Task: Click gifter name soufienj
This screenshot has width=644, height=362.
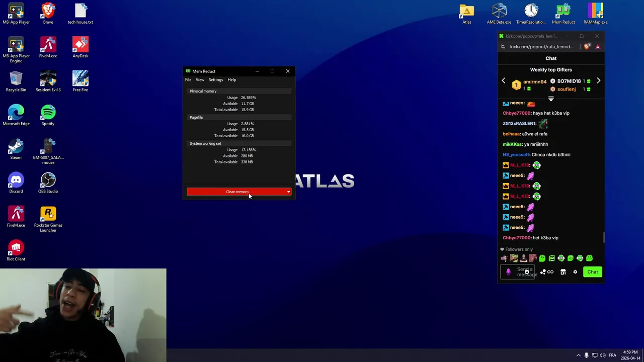Action: (567, 89)
